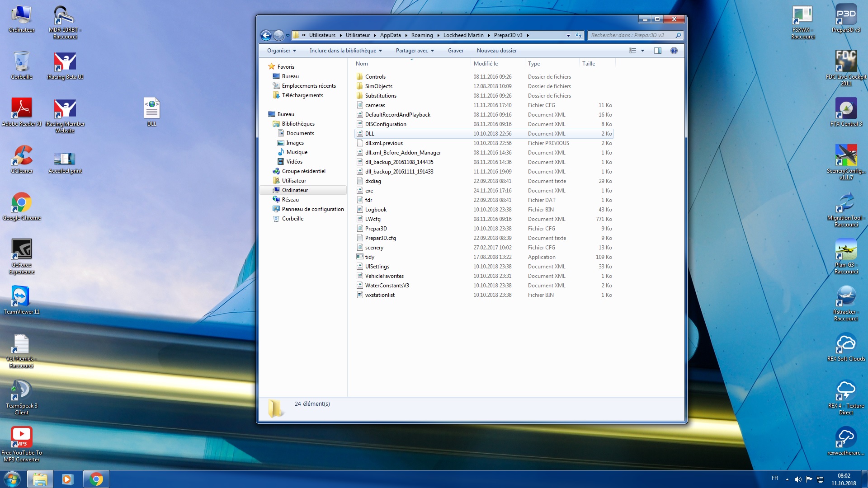Open MDR-10RBT Raccourci desktop icon
Image resolution: width=868 pixels, height=488 pixels.
click(x=65, y=23)
